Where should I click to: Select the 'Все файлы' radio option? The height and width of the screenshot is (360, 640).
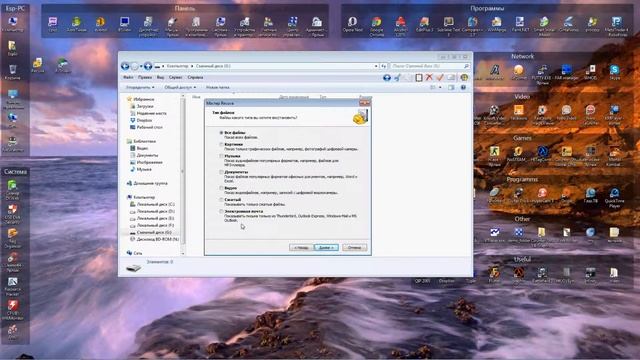[233, 133]
